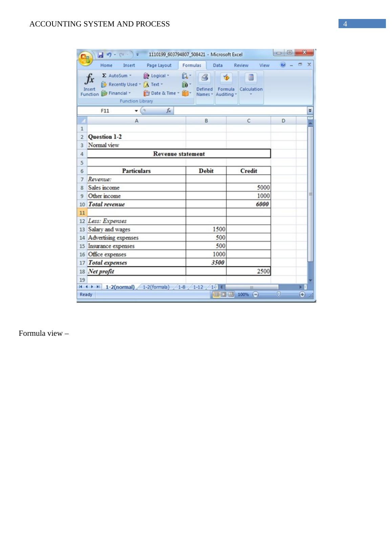This screenshot has width=392, height=555.
Task: Switch to Page Layout view in status bar
Action: point(223,294)
